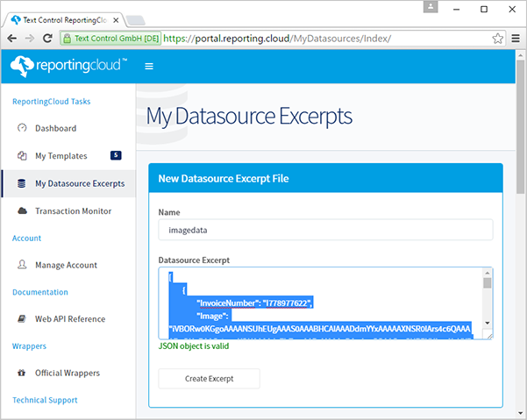
Task: Go back to previous page
Action: tap(11, 39)
